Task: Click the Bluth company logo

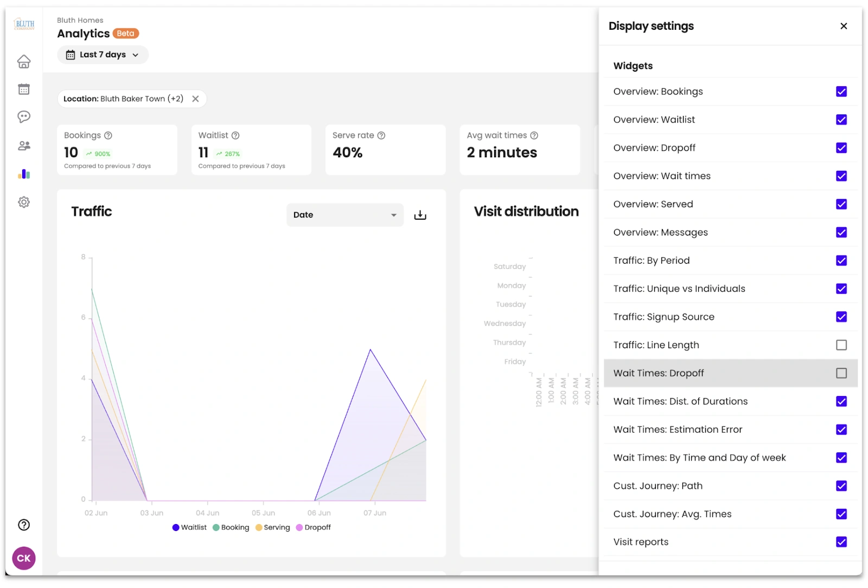Action: [x=24, y=24]
